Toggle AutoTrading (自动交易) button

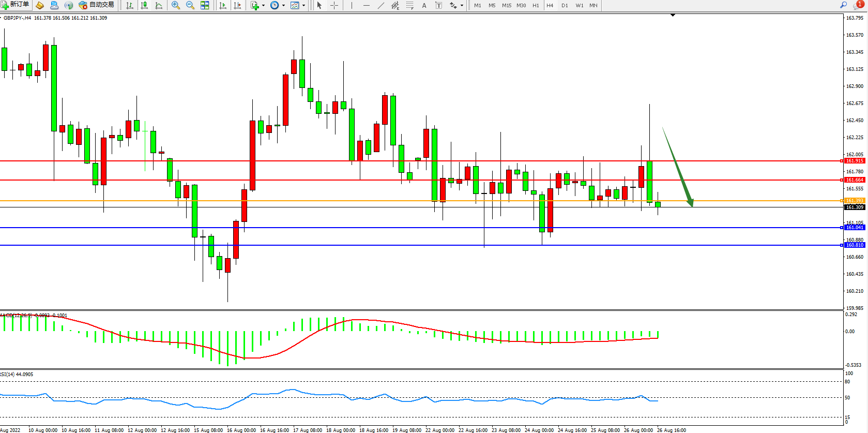[96, 5]
